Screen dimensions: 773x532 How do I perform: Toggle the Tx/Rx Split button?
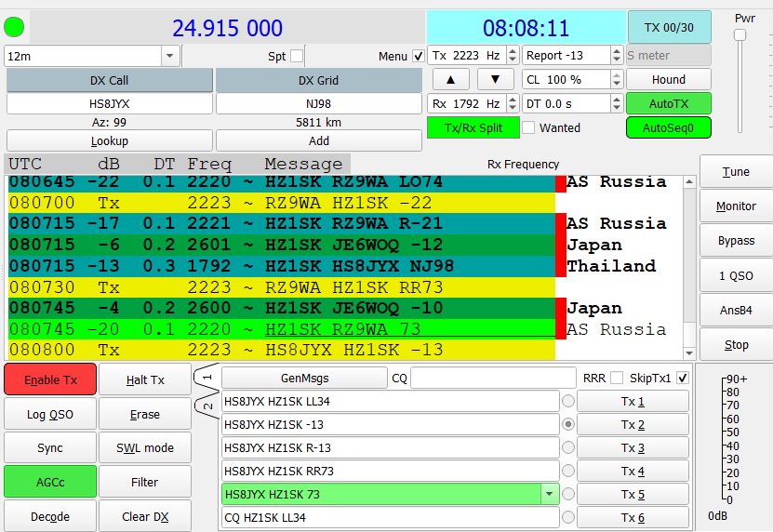pyautogui.click(x=473, y=127)
